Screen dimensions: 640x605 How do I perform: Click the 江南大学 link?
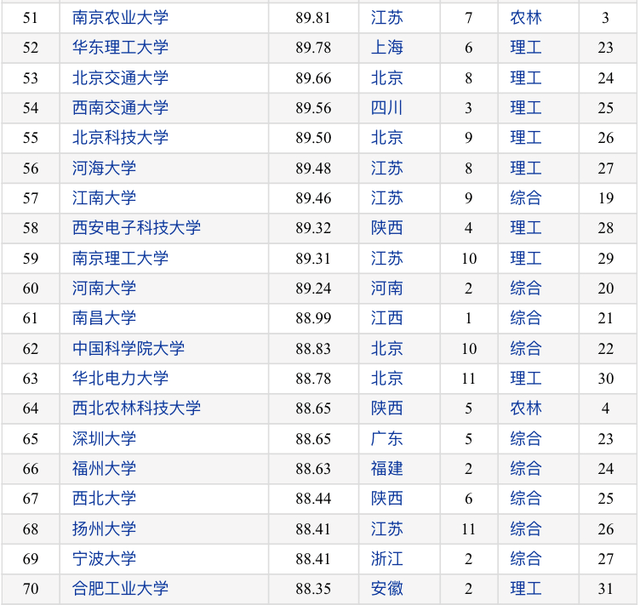[x=104, y=198]
